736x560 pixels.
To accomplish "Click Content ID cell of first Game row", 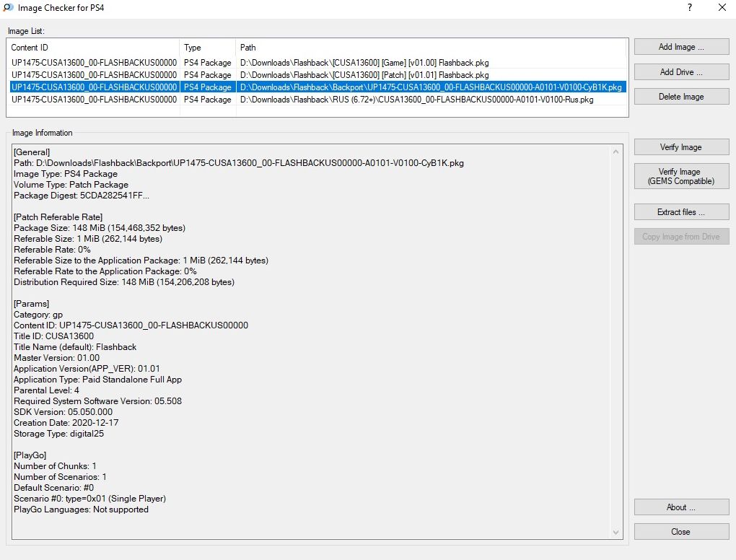I will coord(94,63).
